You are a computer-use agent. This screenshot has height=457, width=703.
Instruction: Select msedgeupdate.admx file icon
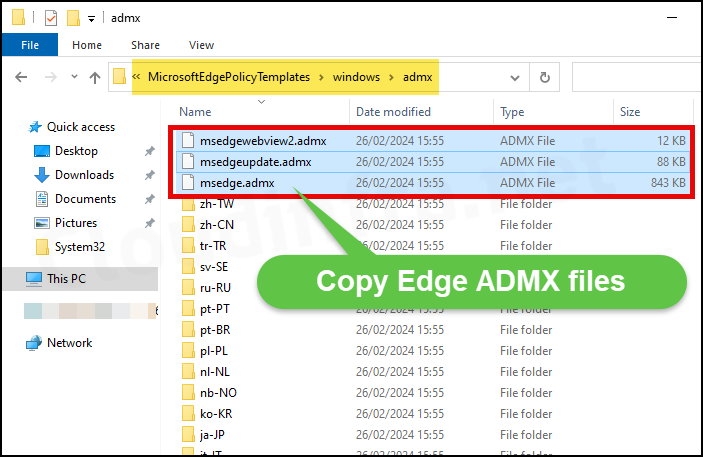(x=188, y=161)
